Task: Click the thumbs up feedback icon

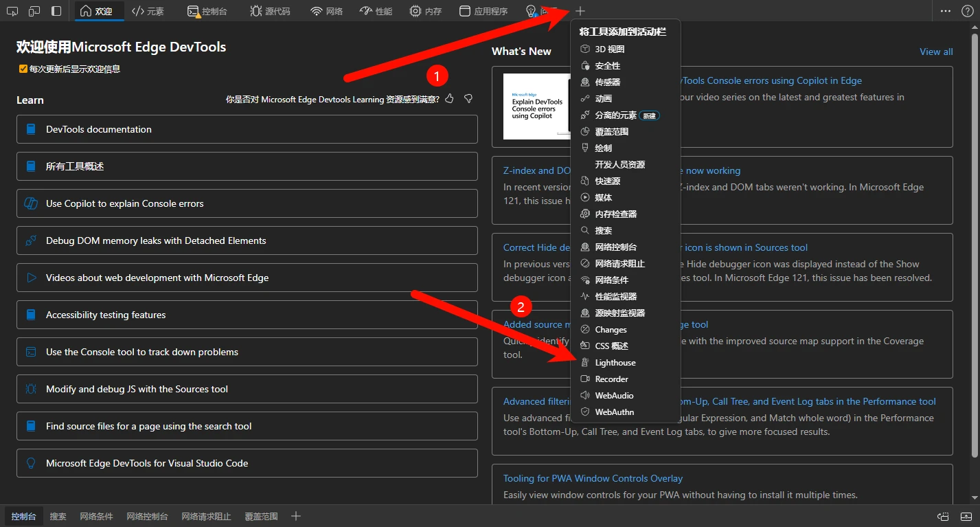Action: [x=449, y=99]
